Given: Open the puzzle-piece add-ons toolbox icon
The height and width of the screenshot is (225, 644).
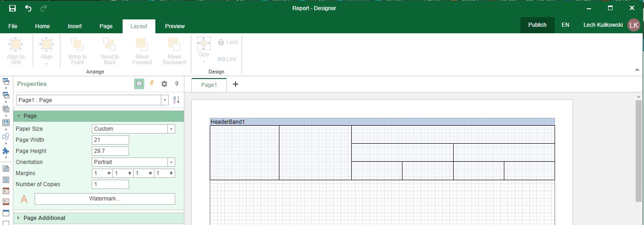Looking at the screenshot, I should (x=6, y=151).
